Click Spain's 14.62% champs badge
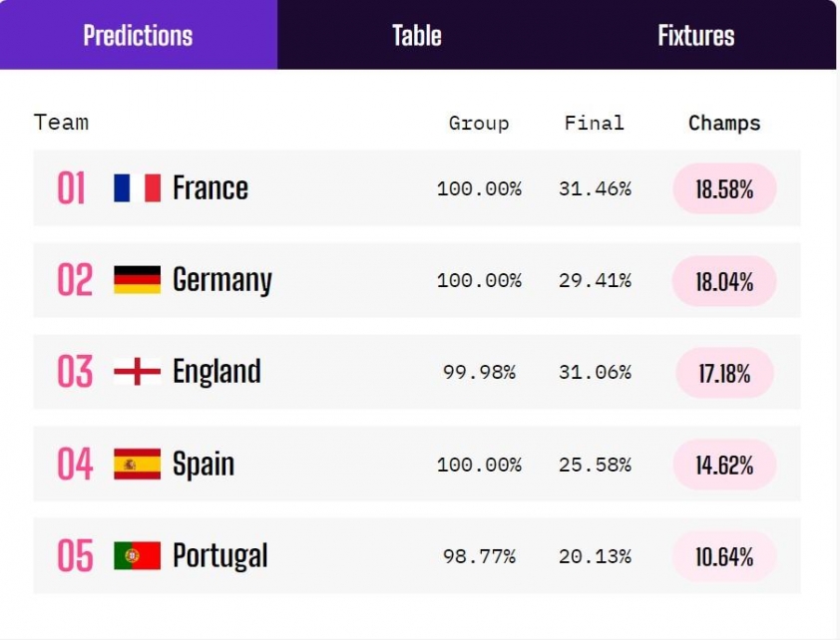This screenshot has width=840, height=640. point(724,465)
